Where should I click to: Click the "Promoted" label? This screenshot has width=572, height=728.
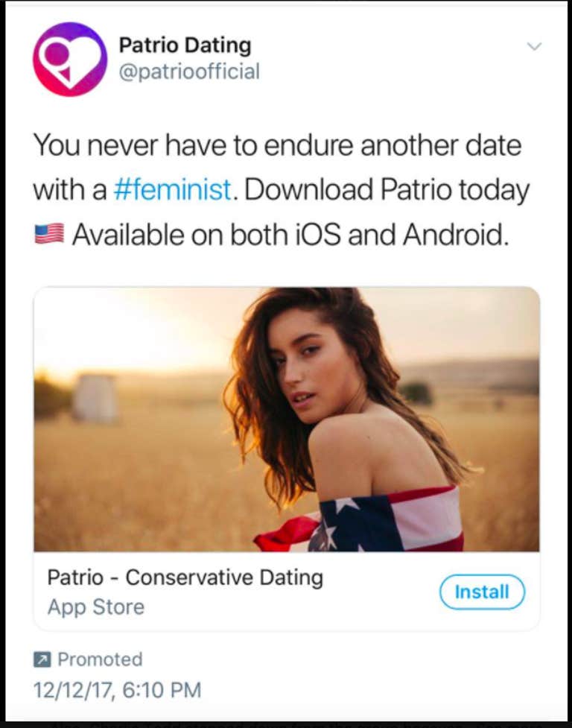tap(100, 659)
